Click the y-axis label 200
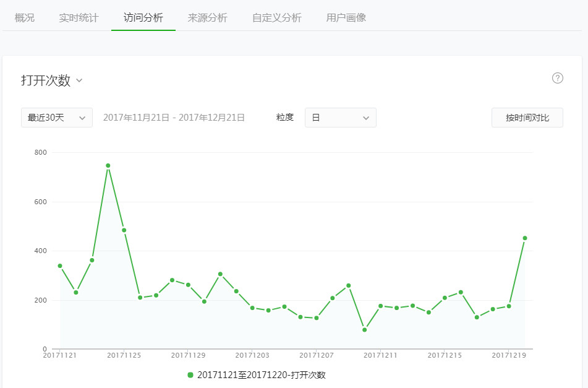The width and height of the screenshot is (588, 388). pos(41,300)
